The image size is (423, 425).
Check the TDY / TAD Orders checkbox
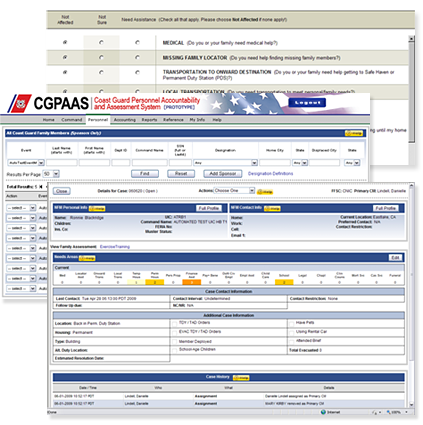pos(174,323)
